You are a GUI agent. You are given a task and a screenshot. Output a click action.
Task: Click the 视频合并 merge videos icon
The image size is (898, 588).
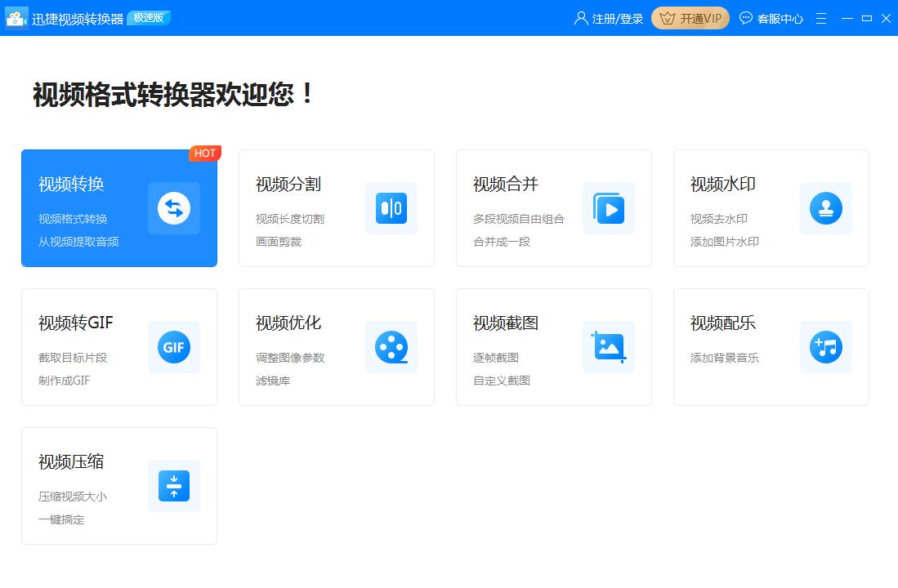(608, 208)
